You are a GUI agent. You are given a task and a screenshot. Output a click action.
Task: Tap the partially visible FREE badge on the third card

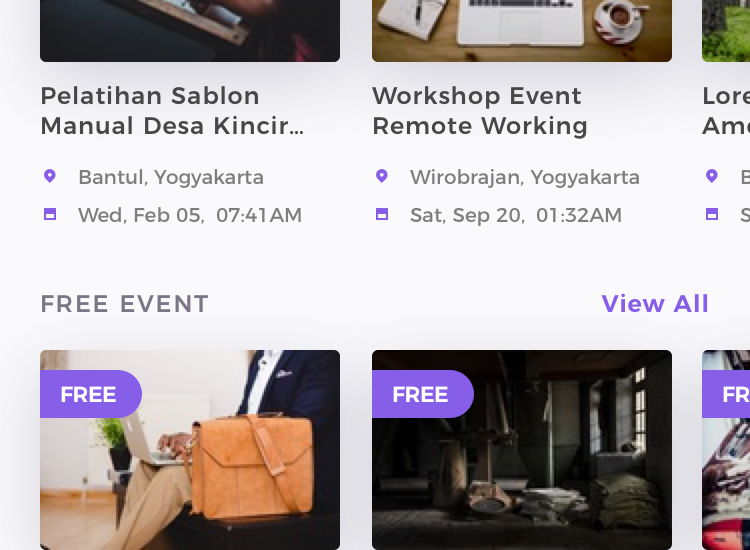tap(726, 394)
